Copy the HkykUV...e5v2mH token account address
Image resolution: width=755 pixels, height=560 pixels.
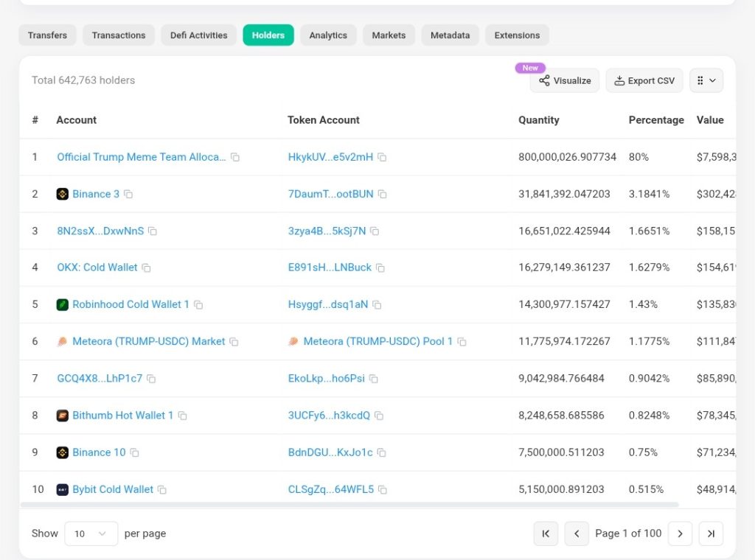pos(382,158)
